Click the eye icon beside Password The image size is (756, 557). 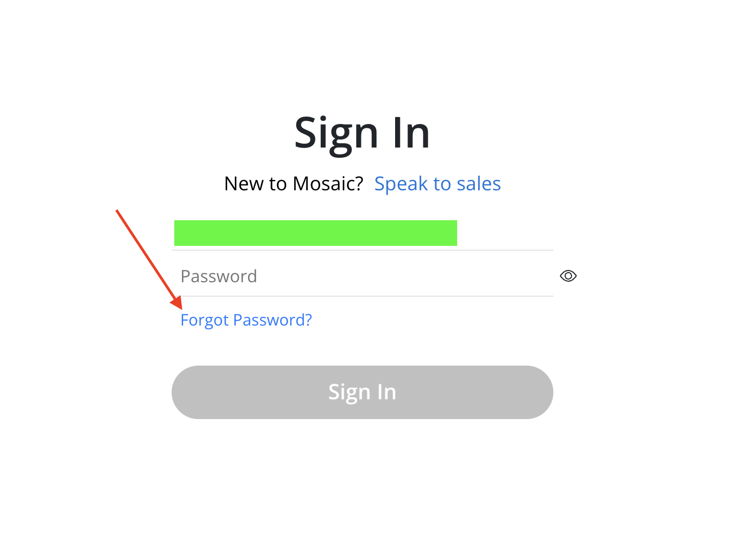pos(568,276)
